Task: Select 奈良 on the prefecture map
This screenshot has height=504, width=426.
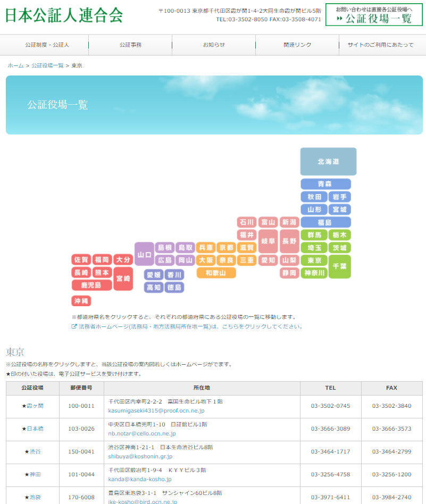Action: 226,261
